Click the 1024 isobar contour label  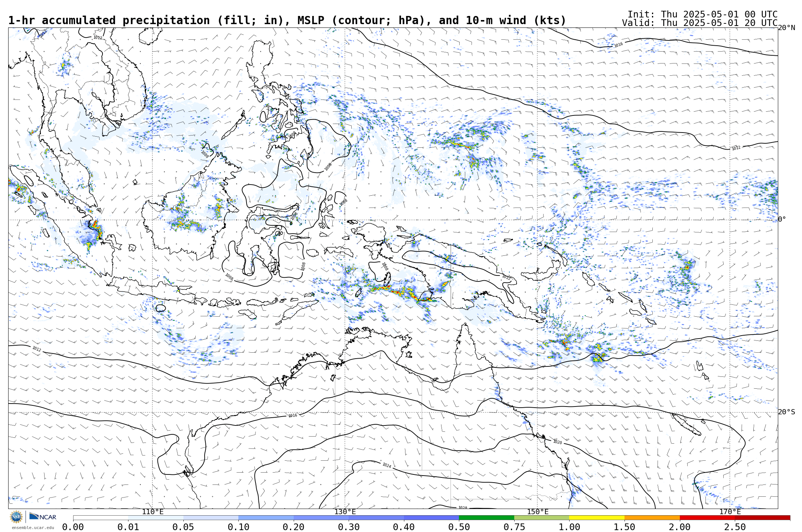click(x=387, y=465)
